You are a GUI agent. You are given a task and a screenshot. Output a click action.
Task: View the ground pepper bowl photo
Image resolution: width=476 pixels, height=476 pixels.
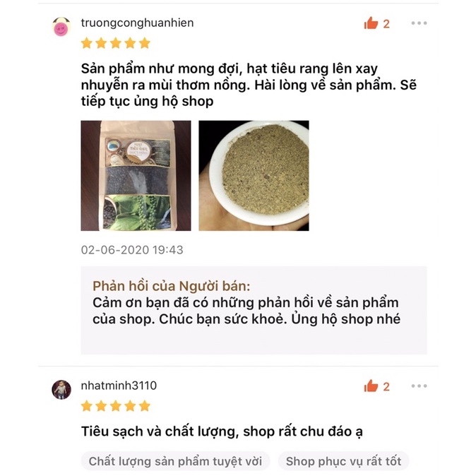pyautogui.click(x=254, y=175)
